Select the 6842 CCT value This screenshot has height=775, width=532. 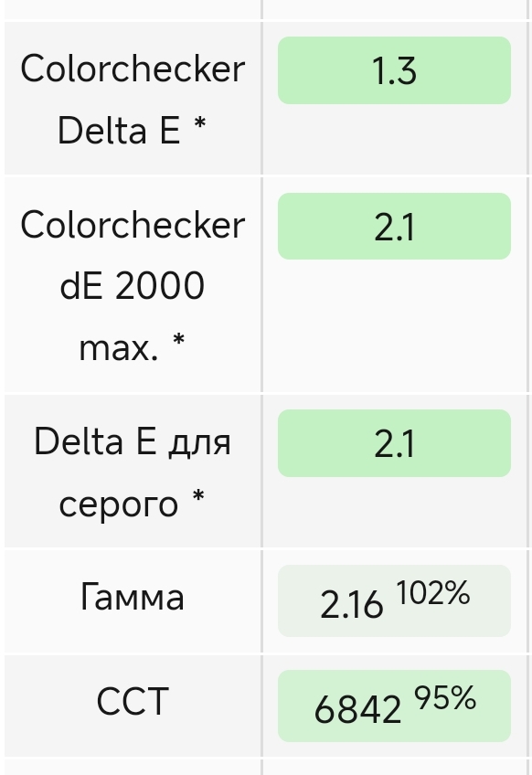point(357,710)
